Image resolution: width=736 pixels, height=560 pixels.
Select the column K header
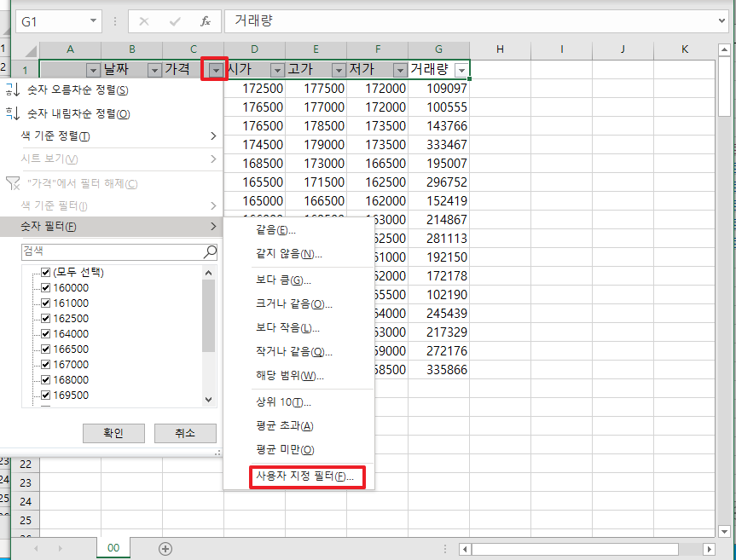point(684,49)
